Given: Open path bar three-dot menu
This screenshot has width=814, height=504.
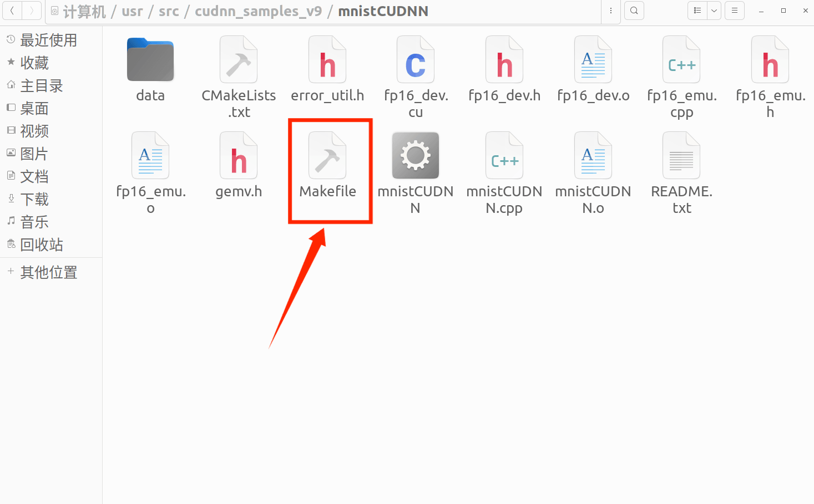Looking at the screenshot, I should click(611, 11).
